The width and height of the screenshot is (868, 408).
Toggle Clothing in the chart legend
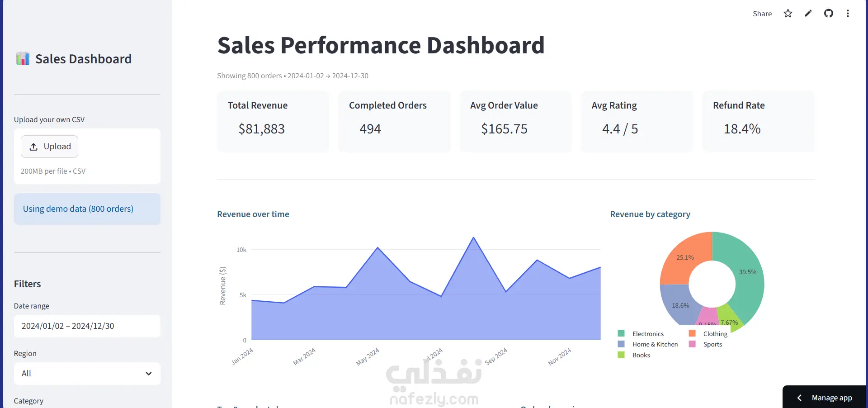point(708,334)
